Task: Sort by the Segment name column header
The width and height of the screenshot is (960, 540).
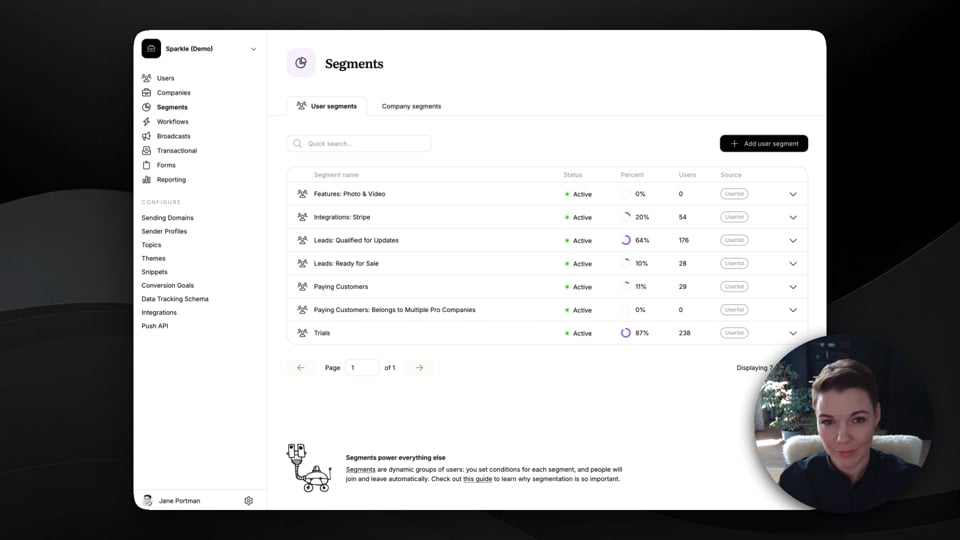Action: point(336,174)
